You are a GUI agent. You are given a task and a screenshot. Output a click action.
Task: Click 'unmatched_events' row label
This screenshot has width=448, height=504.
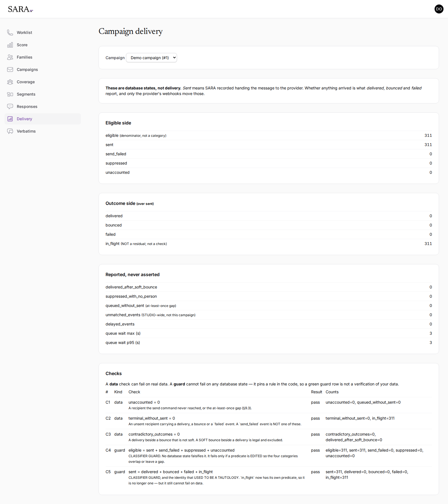(123, 315)
